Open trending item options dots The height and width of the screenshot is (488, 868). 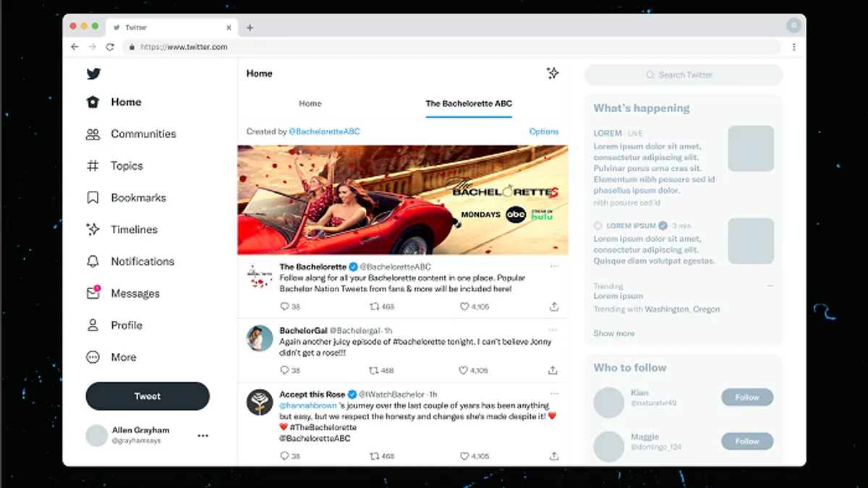pos(770,286)
